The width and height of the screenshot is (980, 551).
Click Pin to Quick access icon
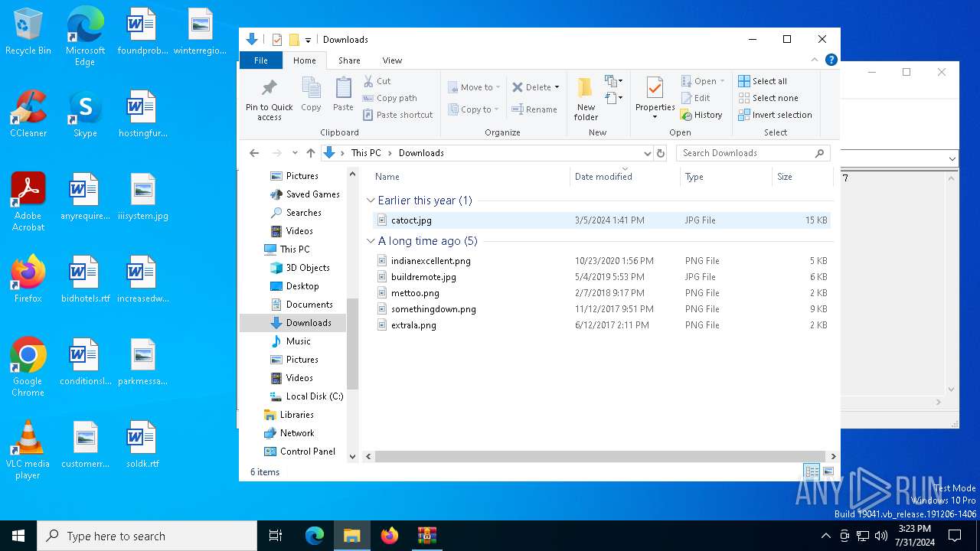tap(269, 99)
